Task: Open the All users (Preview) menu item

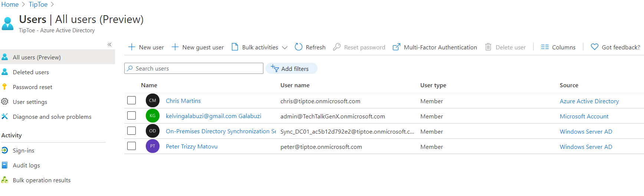Action: click(57, 57)
